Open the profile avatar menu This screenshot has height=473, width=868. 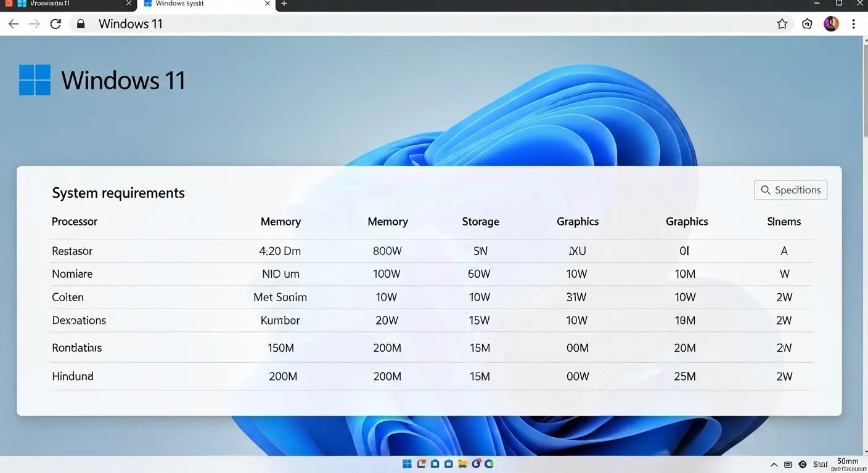coord(831,24)
